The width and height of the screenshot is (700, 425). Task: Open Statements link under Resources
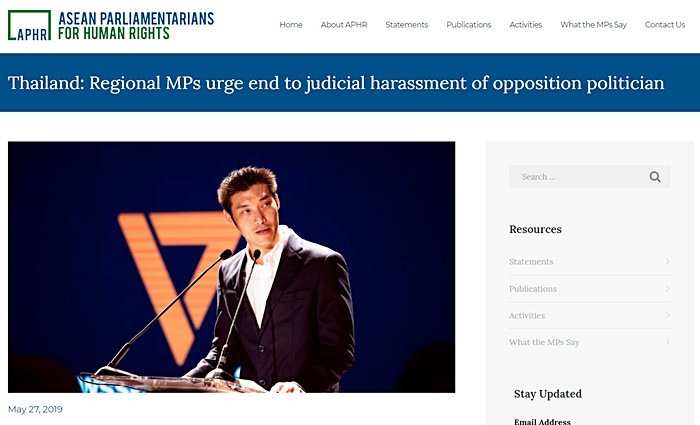pyautogui.click(x=531, y=262)
